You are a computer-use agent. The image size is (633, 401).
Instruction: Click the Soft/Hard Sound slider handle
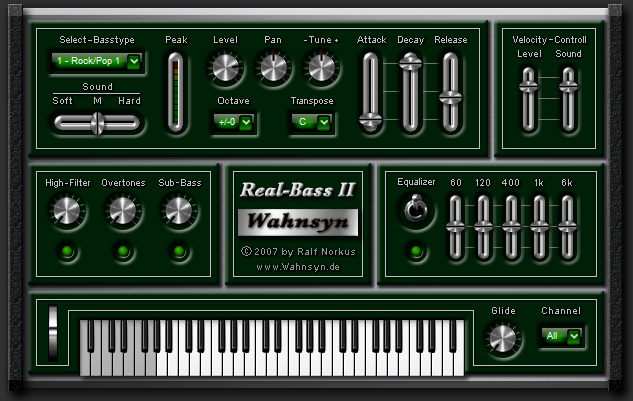point(97,123)
